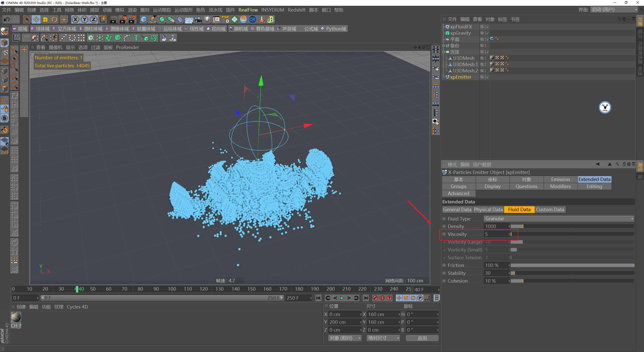Click the go to start button
The width and height of the screenshot is (644, 352).
tap(318, 298)
